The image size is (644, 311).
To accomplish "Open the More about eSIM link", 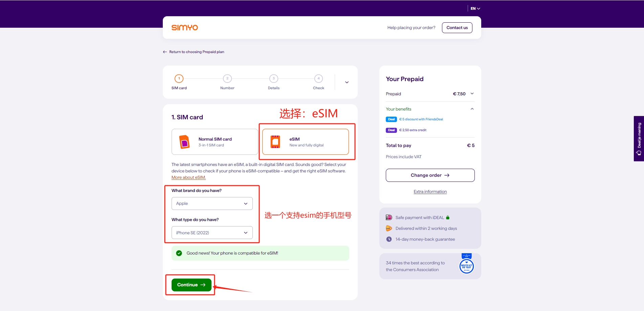I will (x=188, y=177).
